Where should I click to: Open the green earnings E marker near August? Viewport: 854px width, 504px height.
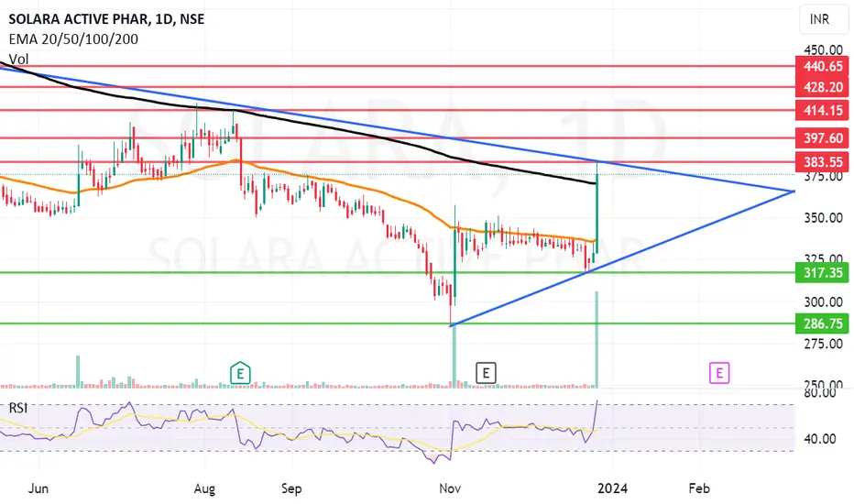click(x=240, y=374)
